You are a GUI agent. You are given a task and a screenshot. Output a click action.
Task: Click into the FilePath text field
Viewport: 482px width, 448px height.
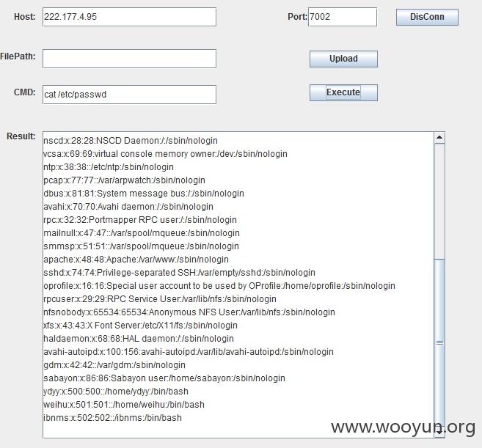[129, 59]
